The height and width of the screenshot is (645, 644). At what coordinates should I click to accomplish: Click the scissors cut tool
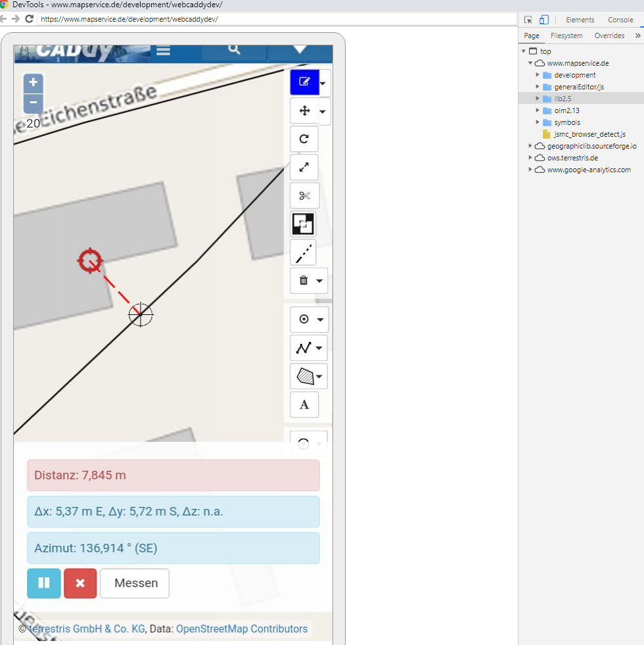pos(304,196)
